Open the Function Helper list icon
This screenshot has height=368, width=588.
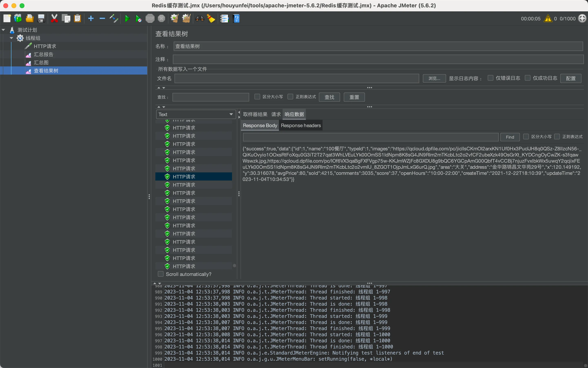224,19
